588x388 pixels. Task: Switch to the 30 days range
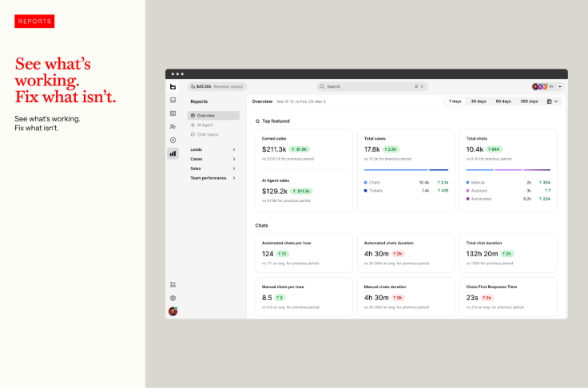point(479,101)
